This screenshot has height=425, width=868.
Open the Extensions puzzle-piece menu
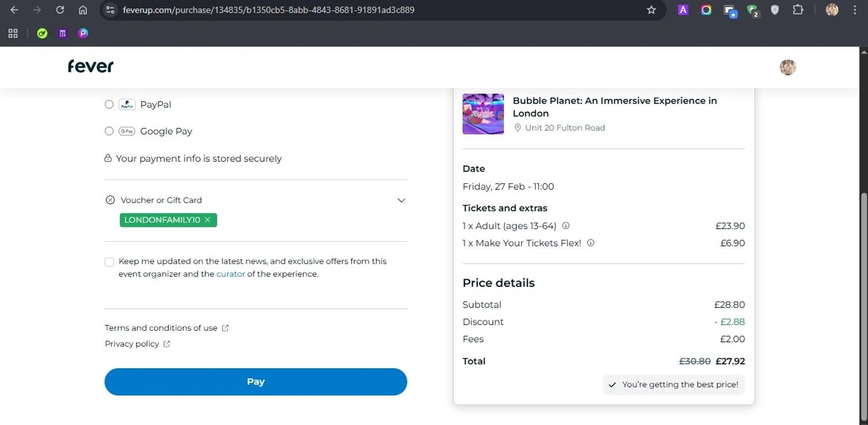(798, 10)
